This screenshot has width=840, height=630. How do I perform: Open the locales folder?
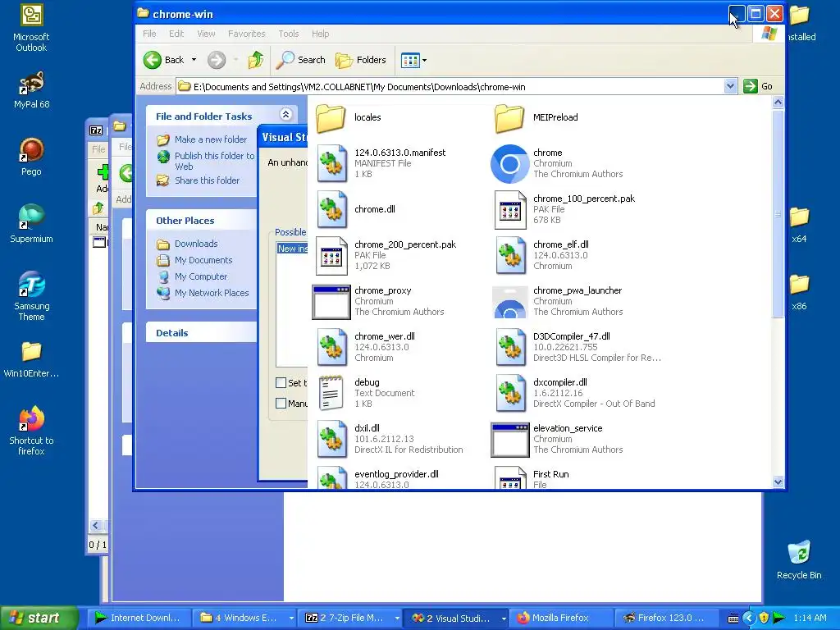pos(331,117)
